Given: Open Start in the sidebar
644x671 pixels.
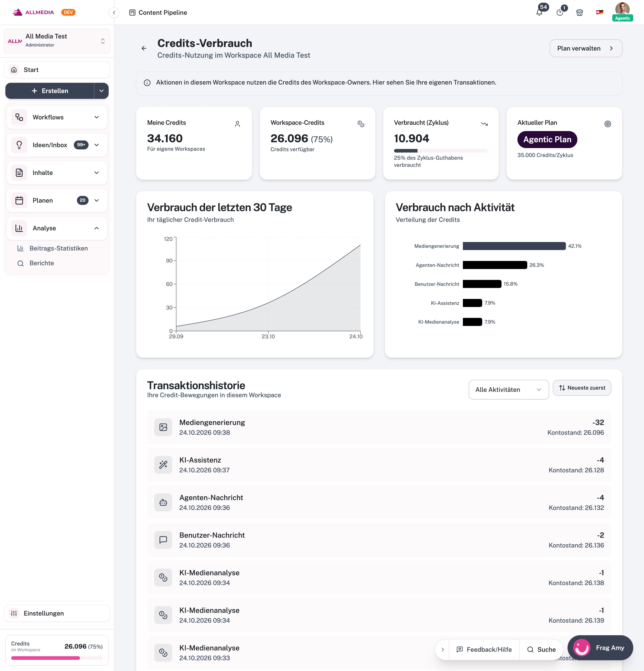Looking at the screenshot, I should tap(57, 70).
